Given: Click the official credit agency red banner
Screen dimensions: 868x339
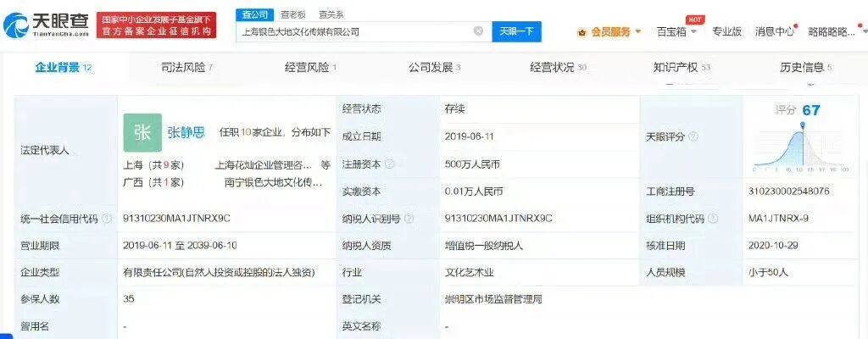Looking at the screenshot, I should (x=157, y=25).
